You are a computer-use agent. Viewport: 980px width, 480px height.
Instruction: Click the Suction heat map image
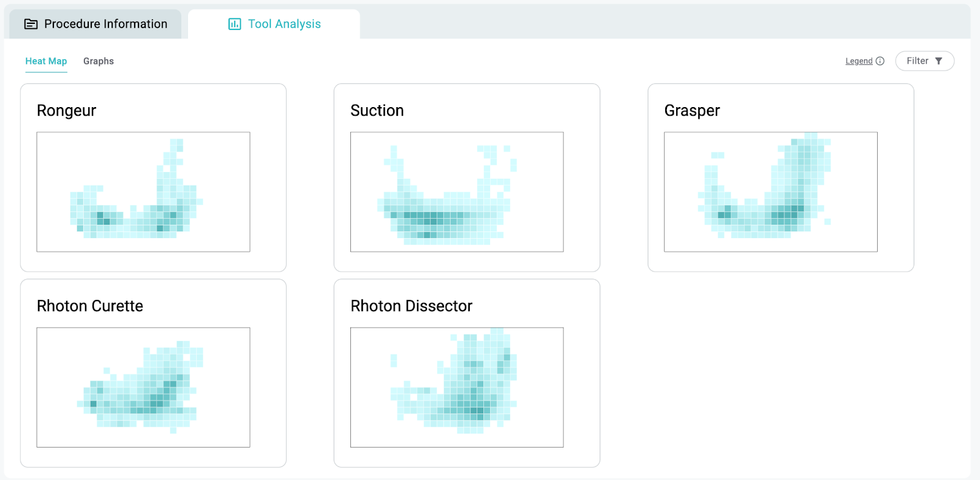coord(456,192)
